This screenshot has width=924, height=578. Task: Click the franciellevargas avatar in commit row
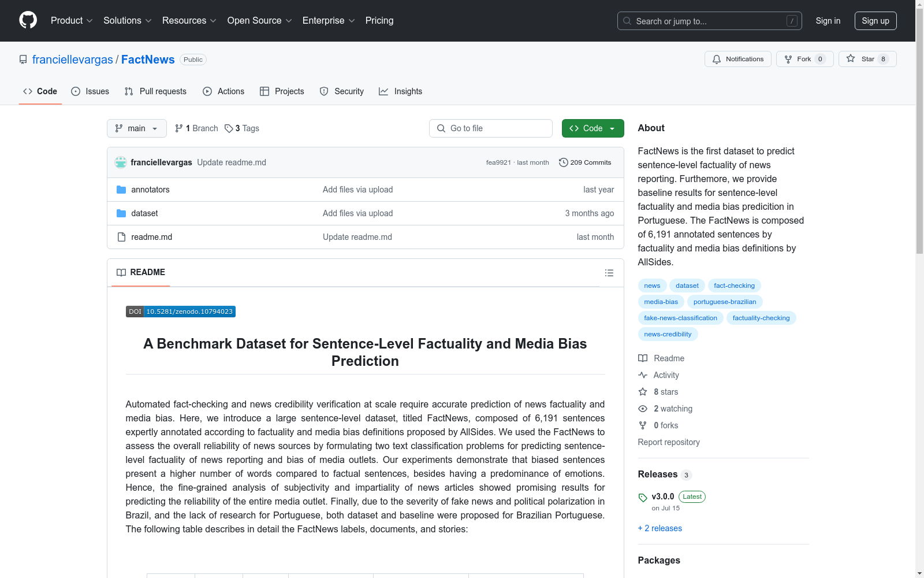coord(121,162)
